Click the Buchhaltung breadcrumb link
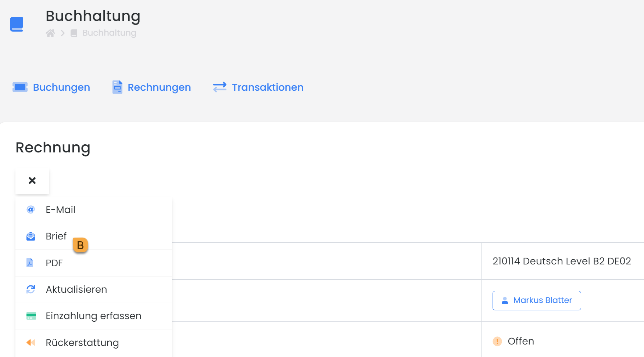This screenshot has width=644, height=357. point(109,33)
